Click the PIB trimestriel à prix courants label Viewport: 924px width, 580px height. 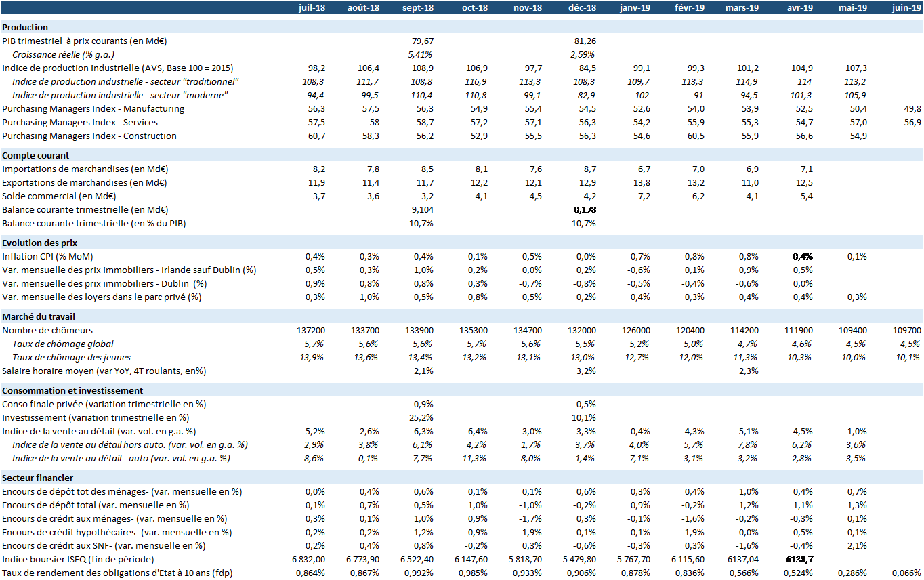85,41
